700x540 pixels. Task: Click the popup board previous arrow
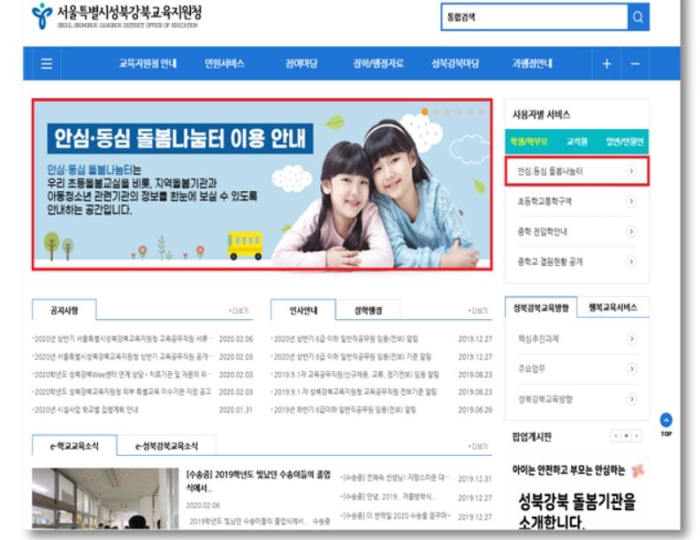coord(616,436)
